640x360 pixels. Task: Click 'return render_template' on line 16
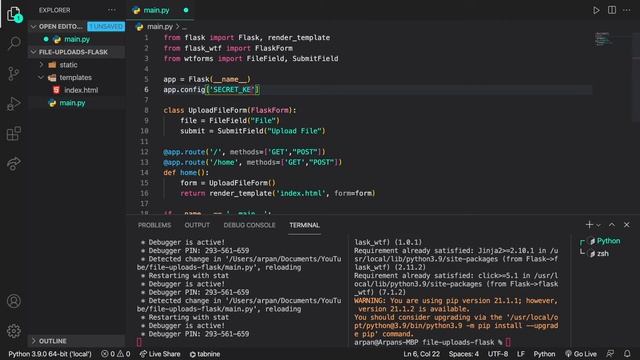pos(226,193)
